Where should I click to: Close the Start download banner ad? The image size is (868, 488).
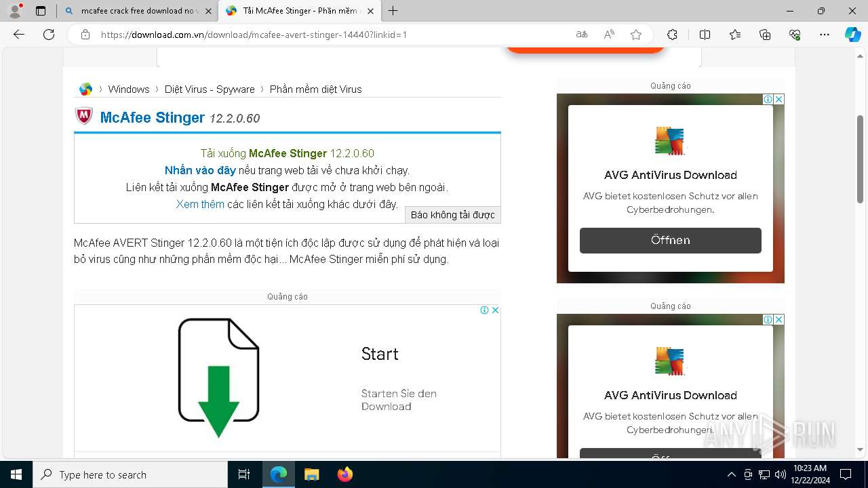(x=495, y=310)
